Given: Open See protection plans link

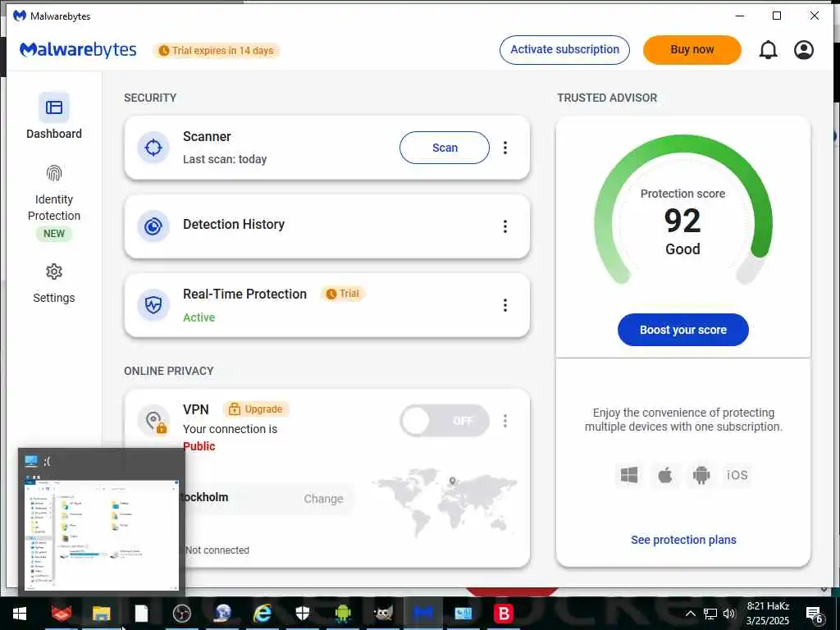Looking at the screenshot, I should click(x=683, y=540).
